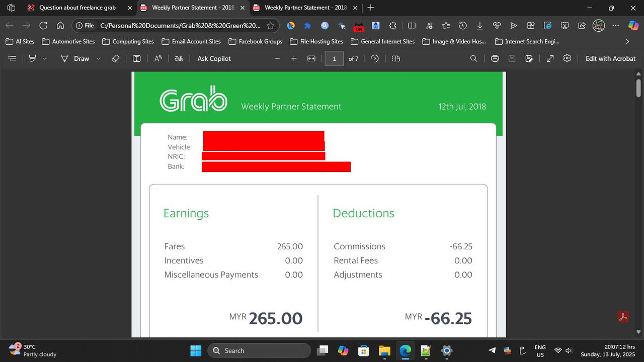Zoom in the PDF with plus icon
The width and height of the screenshot is (644, 362).
pos(294,59)
